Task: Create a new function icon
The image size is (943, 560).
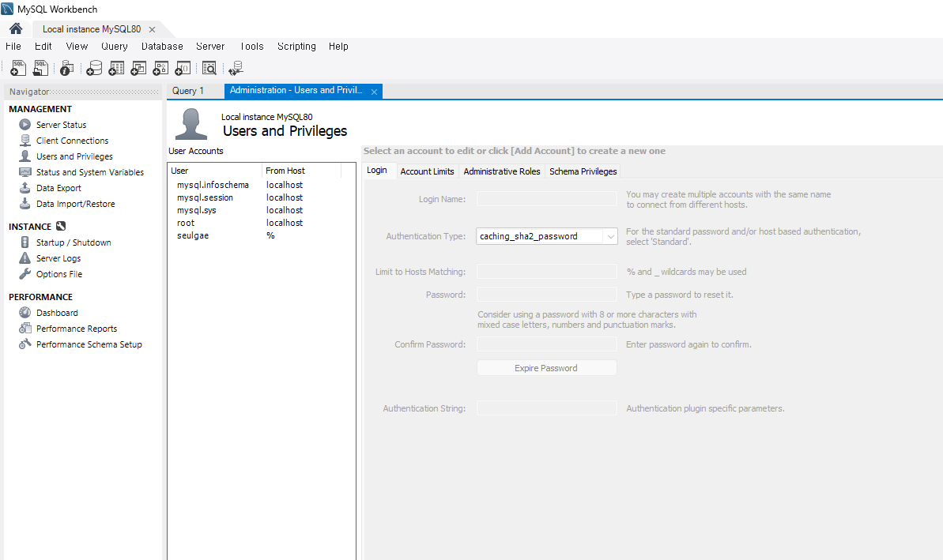Action: click(x=183, y=68)
